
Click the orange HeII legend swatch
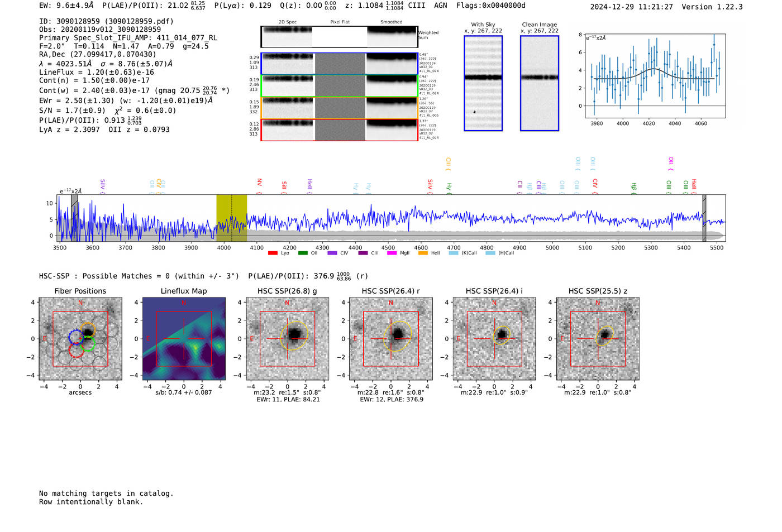423,253
